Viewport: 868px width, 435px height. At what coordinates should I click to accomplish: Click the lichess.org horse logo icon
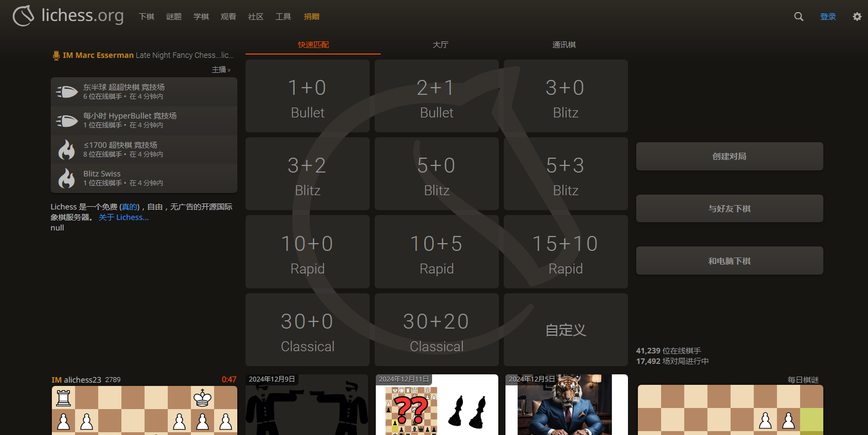coord(24,16)
